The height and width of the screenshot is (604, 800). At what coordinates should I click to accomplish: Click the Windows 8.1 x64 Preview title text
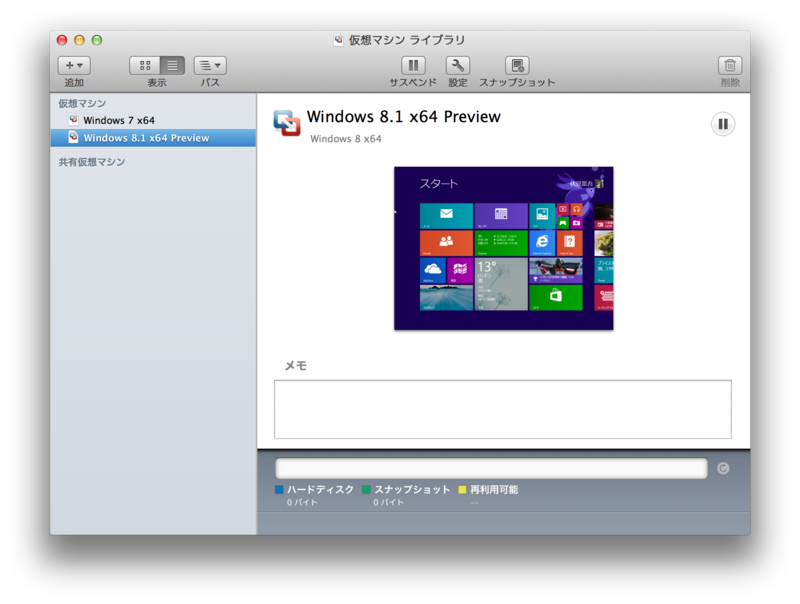click(x=404, y=117)
